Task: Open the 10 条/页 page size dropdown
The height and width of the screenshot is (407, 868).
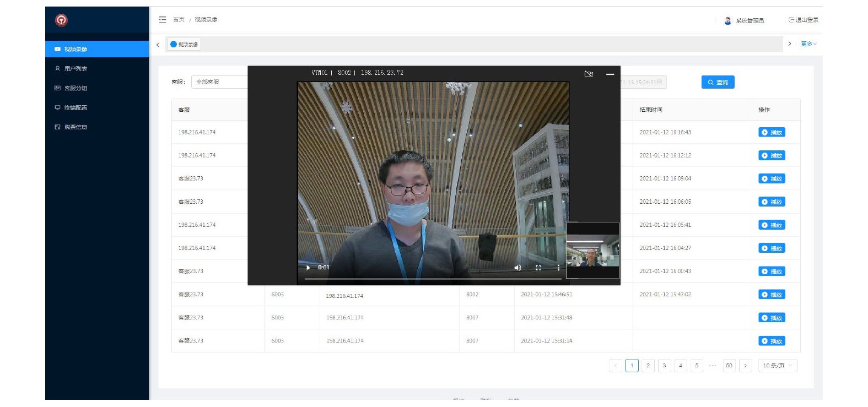Action: pos(777,366)
